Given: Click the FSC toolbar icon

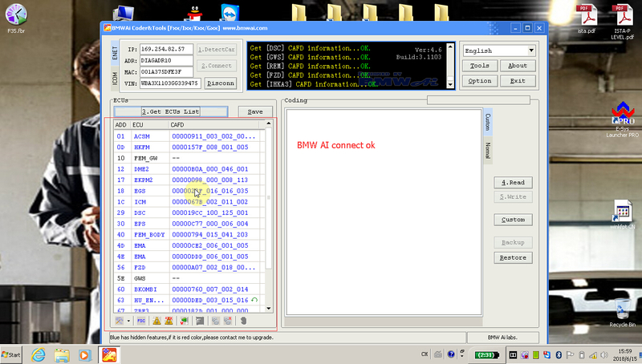Looking at the screenshot, I should pos(141,321).
